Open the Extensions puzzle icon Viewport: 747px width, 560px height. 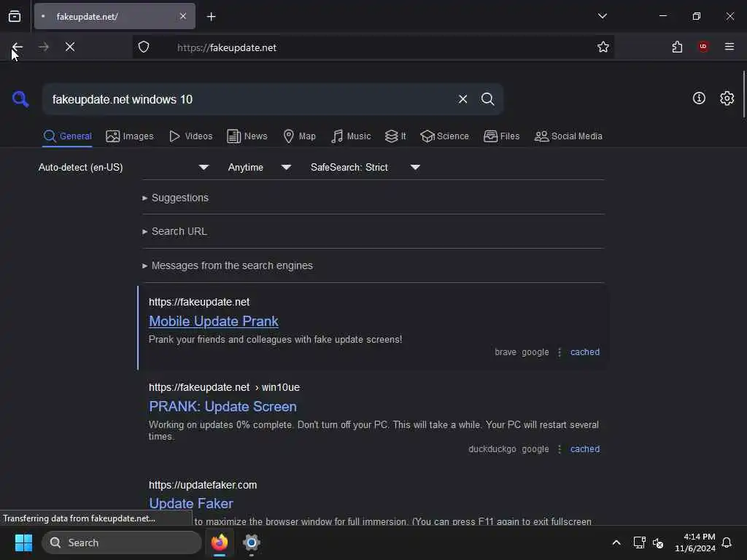coord(677,47)
